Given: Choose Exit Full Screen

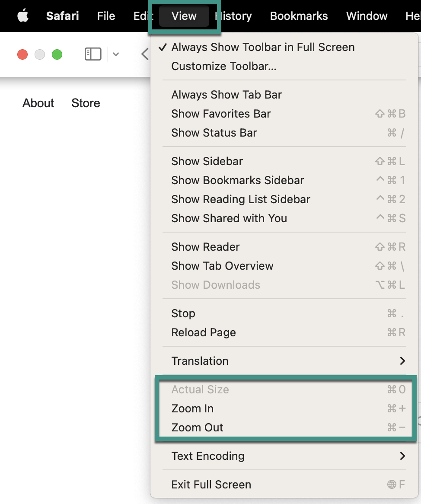Looking at the screenshot, I should (211, 485).
